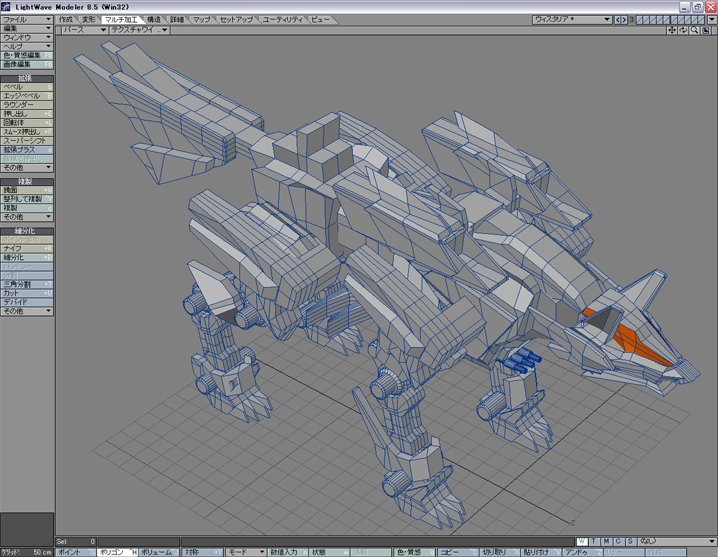Click the 鏡面 mirror tool

click(x=27, y=190)
